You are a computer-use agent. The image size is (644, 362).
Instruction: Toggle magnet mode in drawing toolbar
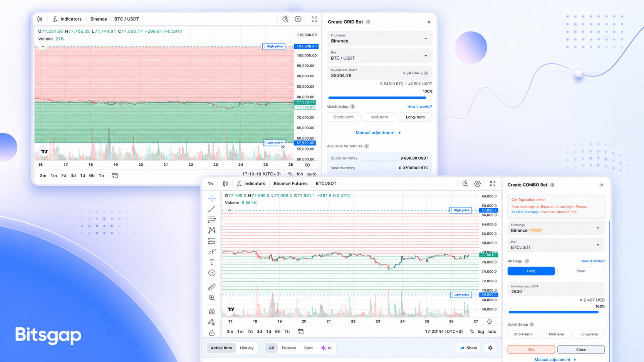coord(212,312)
